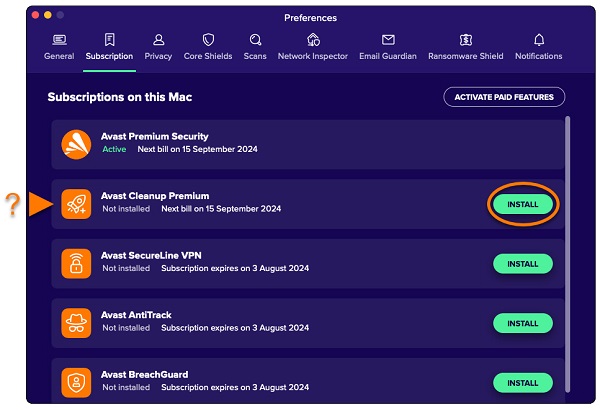
Task: Select the Scans tab
Action: (255, 47)
